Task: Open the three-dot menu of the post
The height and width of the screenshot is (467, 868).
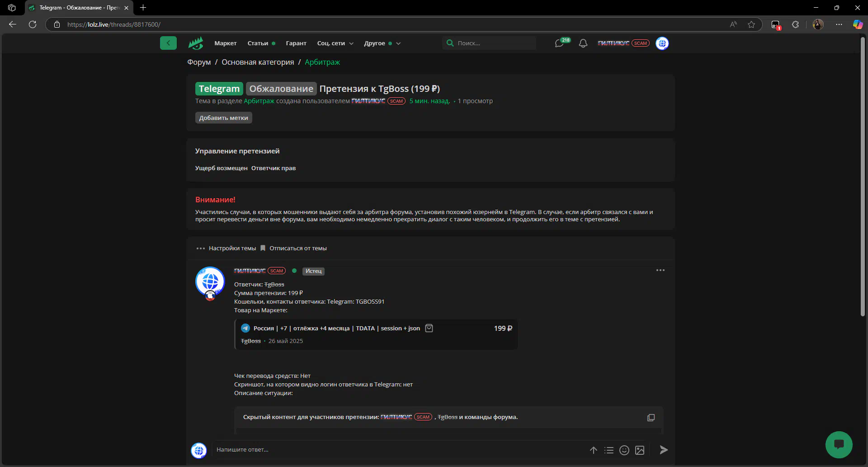Action: coord(660,270)
